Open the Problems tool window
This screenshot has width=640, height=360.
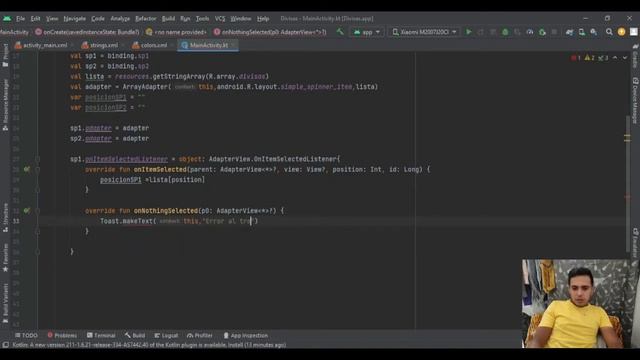62,336
